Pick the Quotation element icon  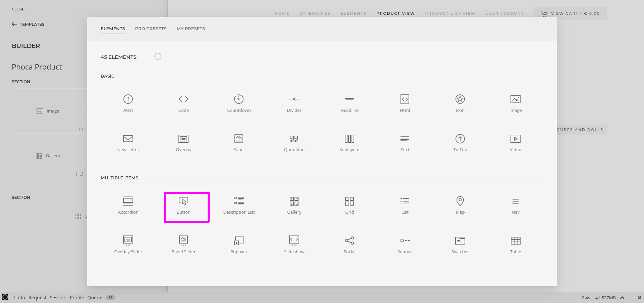pos(294,139)
